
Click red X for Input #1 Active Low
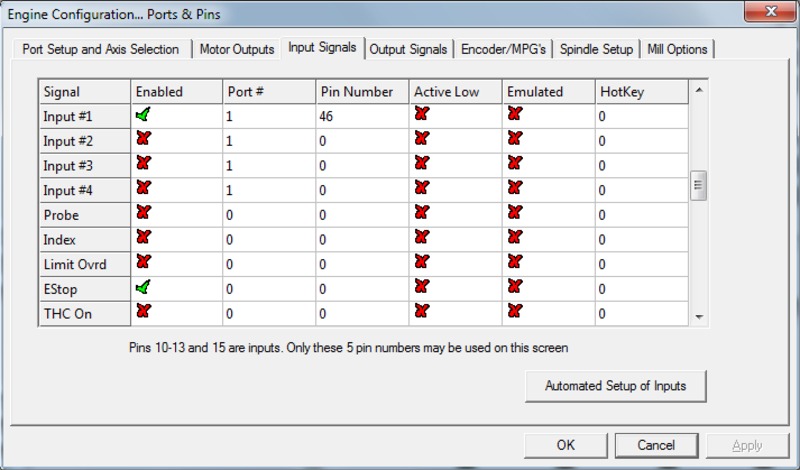pyautogui.click(x=422, y=116)
